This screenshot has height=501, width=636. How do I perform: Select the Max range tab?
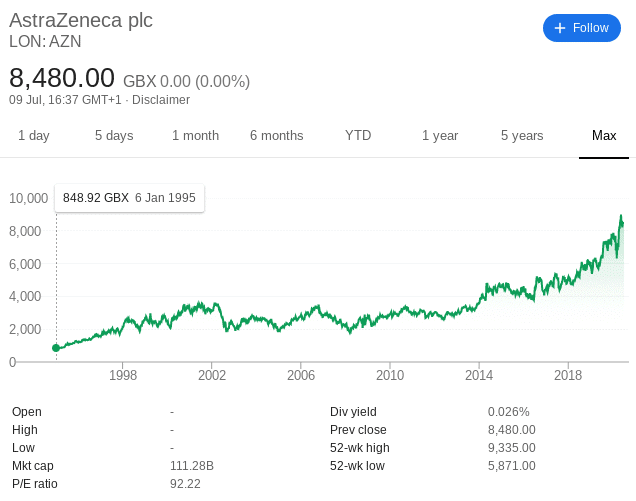(x=604, y=135)
